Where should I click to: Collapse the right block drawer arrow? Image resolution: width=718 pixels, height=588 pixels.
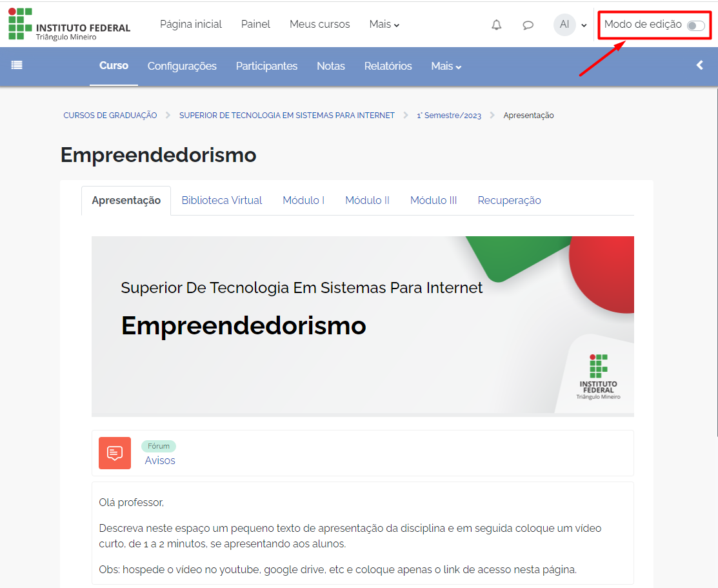[x=700, y=65]
